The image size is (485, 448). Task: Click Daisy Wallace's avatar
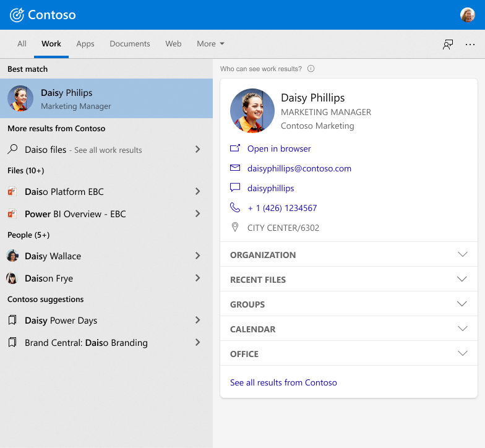[x=12, y=256]
